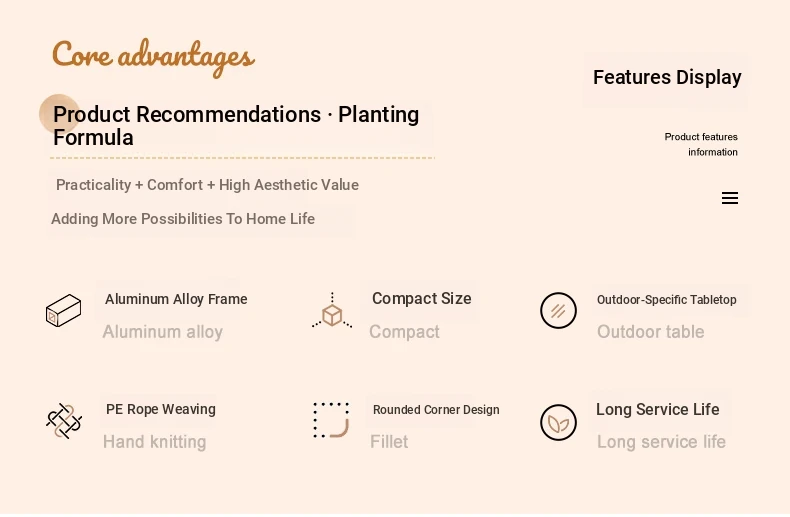Viewport: 790px width, 517px height.
Task: Click the Rounded Corner Design dotted icon
Action: [x=331, y=420]
